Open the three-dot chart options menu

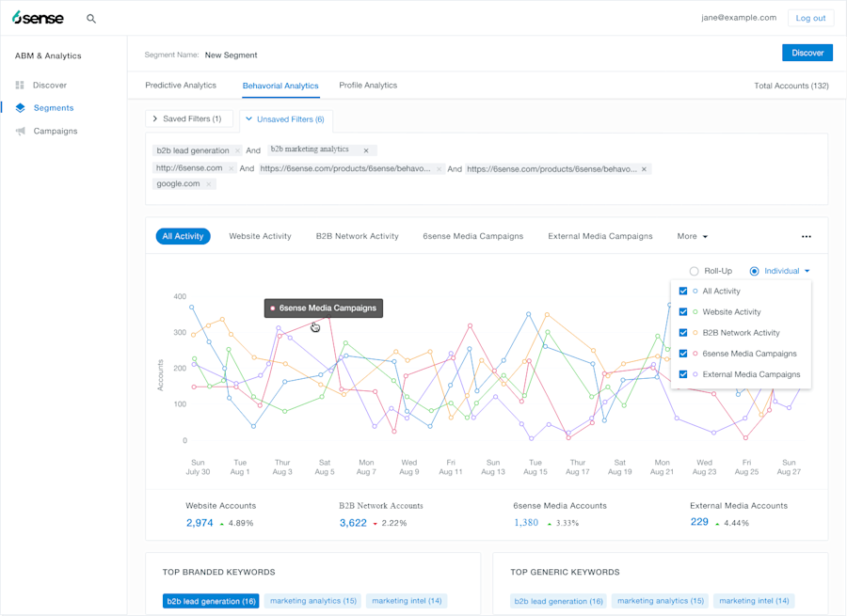coord(806,236)
